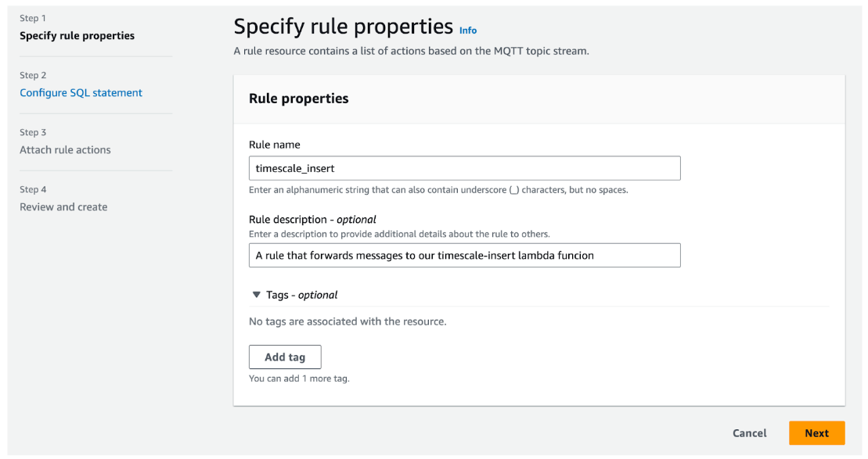Click the 'Step 1' label in sidebar
868x459 pixels.
point(33,18)
